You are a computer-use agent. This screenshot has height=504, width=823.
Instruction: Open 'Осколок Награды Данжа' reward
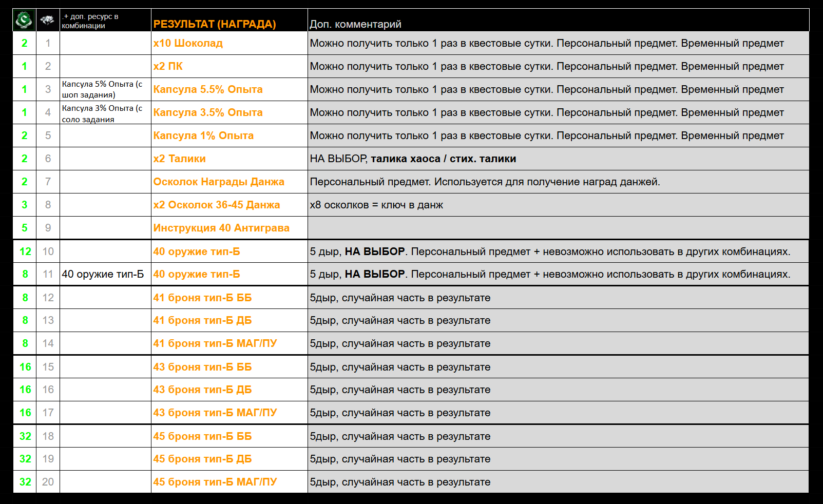(x=219, y=182)
